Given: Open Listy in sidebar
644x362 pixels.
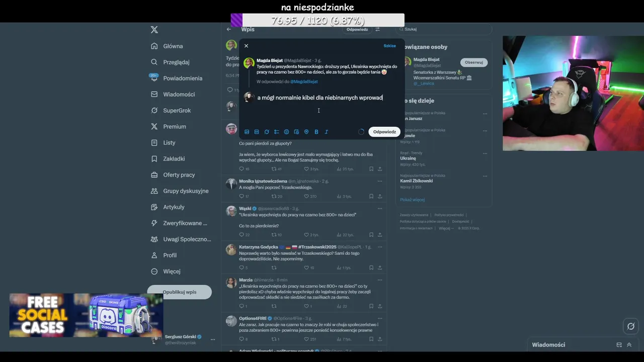Looking at the screenshot, I should click(163, 142).
